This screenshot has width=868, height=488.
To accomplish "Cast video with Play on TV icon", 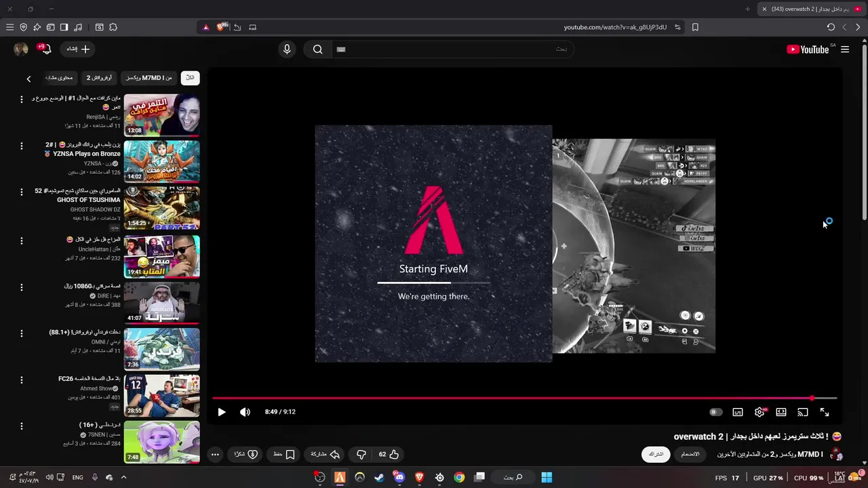I will [803, 412].
